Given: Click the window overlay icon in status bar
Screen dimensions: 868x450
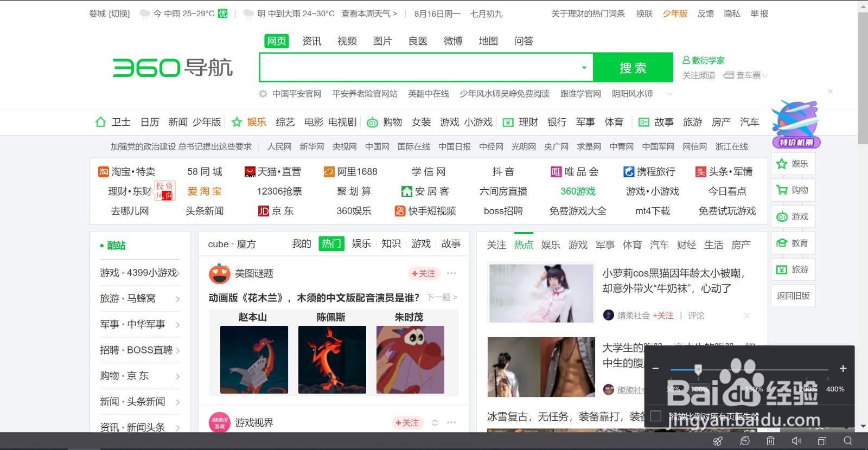Looking at the screenshot, I should (822, 441).
